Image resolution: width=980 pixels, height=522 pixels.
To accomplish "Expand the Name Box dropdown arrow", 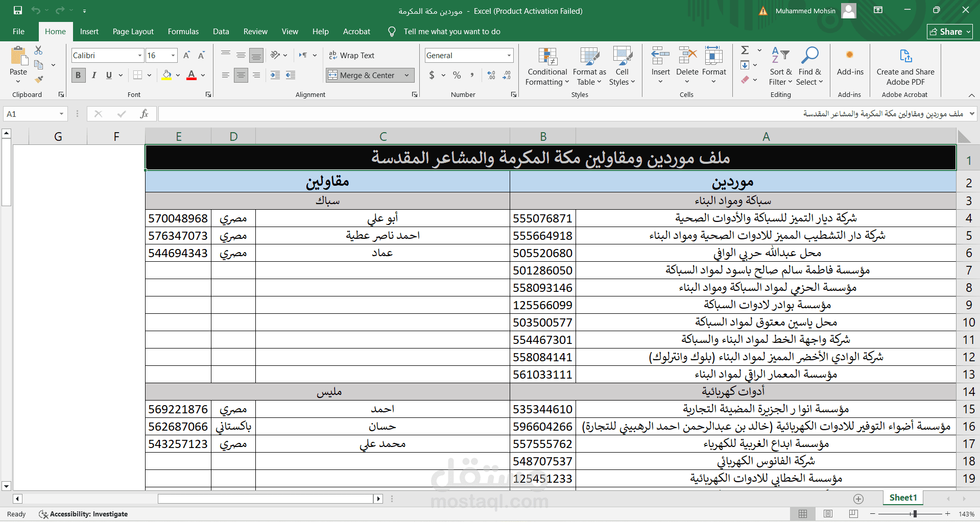I will (x=61, y=114).
